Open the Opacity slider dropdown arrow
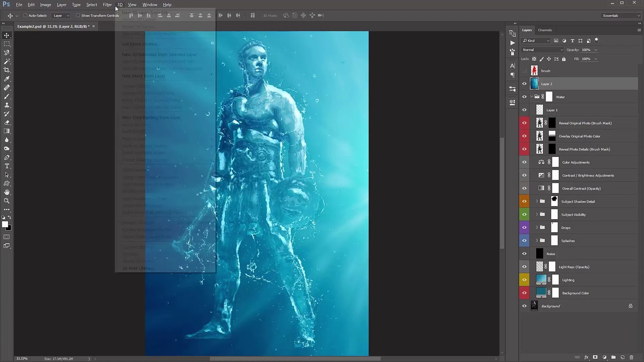 [x=596, y=50]
